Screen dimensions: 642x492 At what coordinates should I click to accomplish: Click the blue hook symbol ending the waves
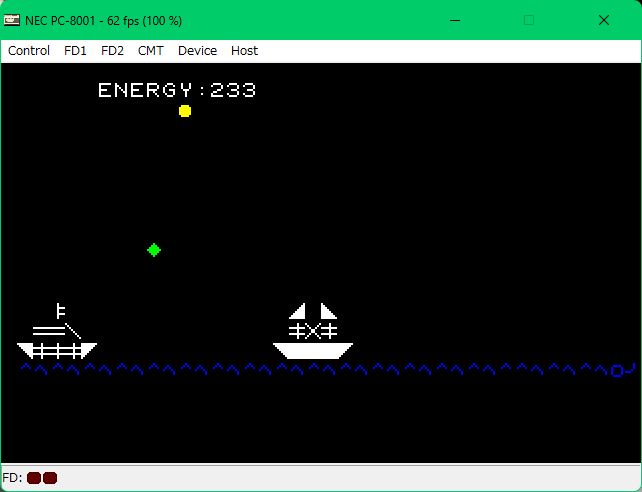tap(623, 370)
